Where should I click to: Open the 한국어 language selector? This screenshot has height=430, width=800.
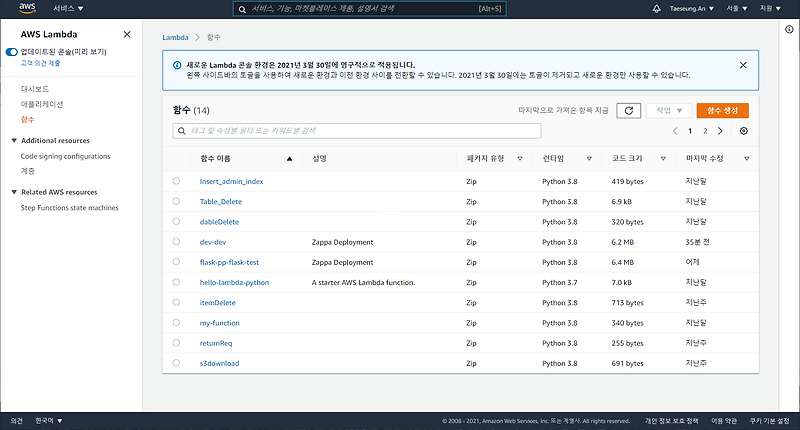click(49, 421)
